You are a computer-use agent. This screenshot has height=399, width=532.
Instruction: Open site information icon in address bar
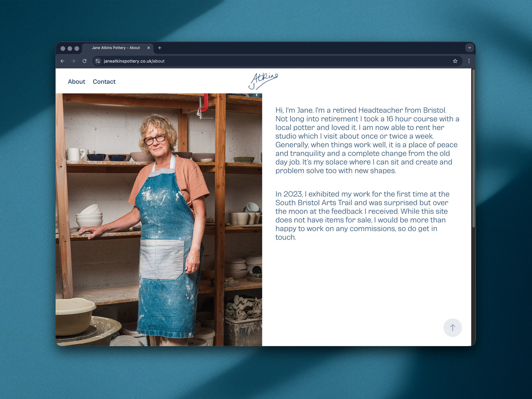tap(98, 61)
